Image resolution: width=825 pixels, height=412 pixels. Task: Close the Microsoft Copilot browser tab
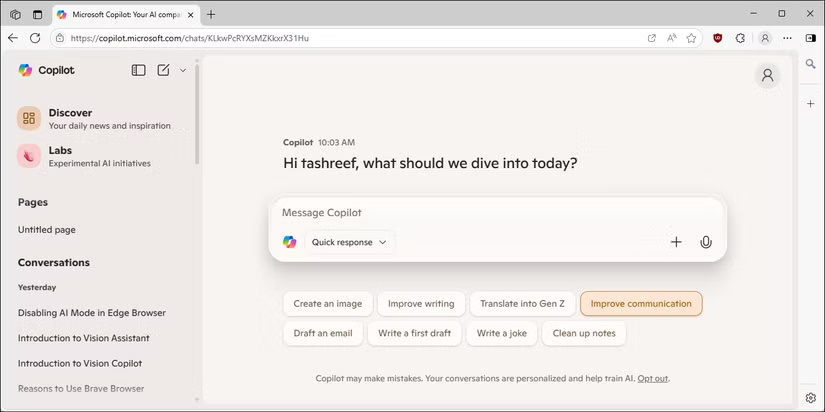pos(190,15)
